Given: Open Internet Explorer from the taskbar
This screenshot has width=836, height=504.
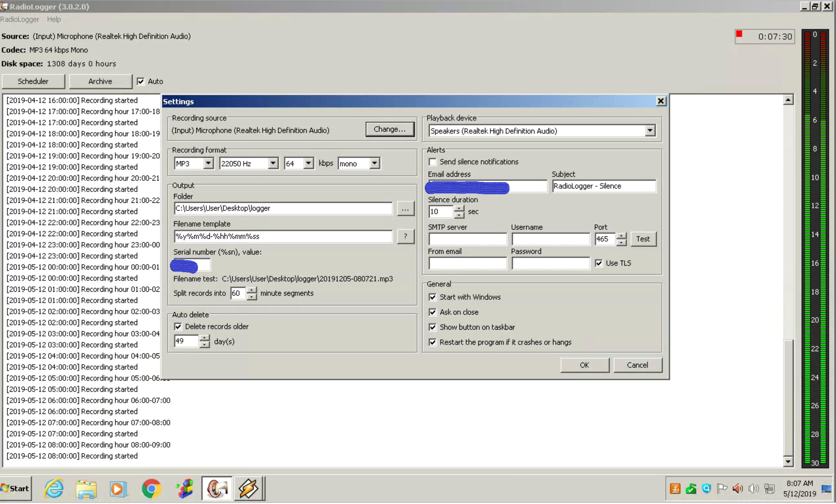Looking at the screenshot, I should 54,488.
